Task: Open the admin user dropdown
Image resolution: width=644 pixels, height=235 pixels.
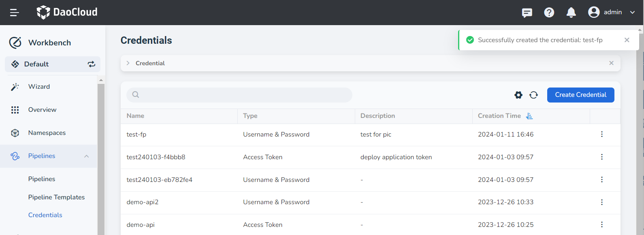Action: 611,12
